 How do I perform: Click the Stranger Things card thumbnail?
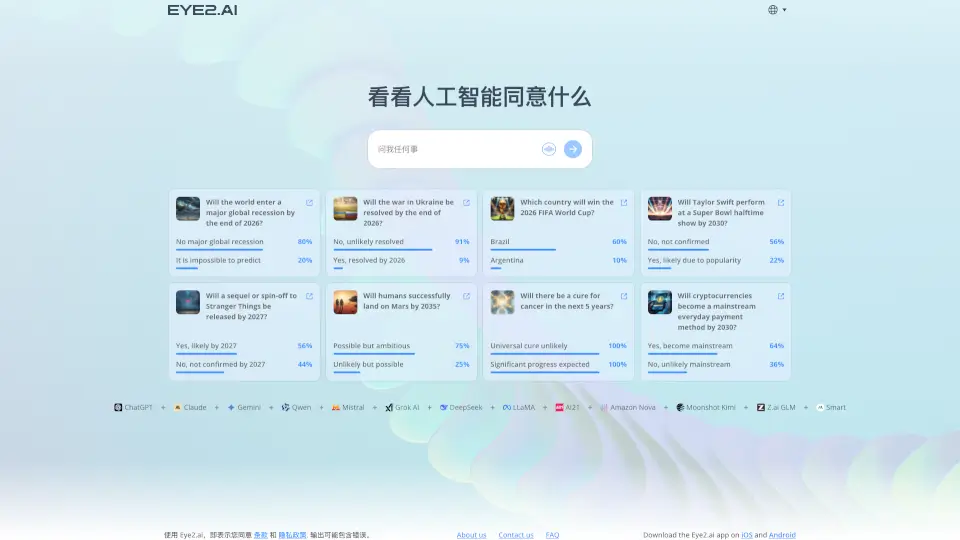pos(188,302)
